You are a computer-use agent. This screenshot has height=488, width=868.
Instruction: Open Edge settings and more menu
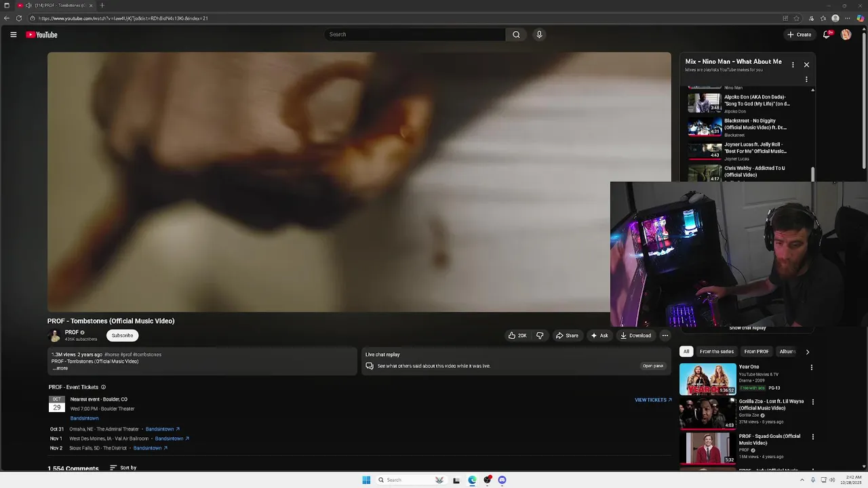(x=848, y=18)
